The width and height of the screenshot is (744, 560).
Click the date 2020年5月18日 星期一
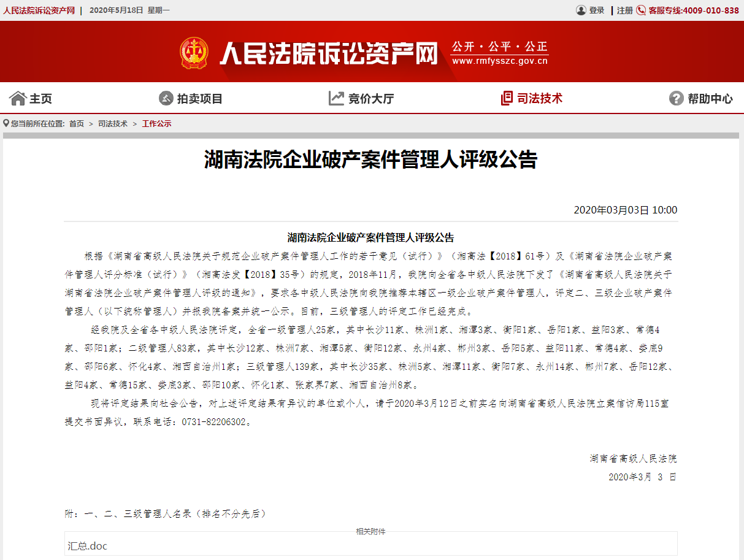[129, 10]
